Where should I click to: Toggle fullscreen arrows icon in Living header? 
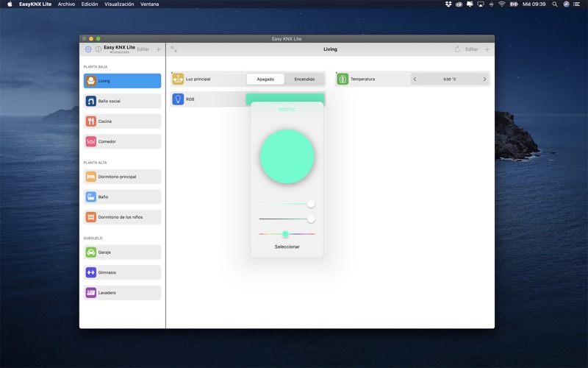pyautogui.click(x=174, y=49)
